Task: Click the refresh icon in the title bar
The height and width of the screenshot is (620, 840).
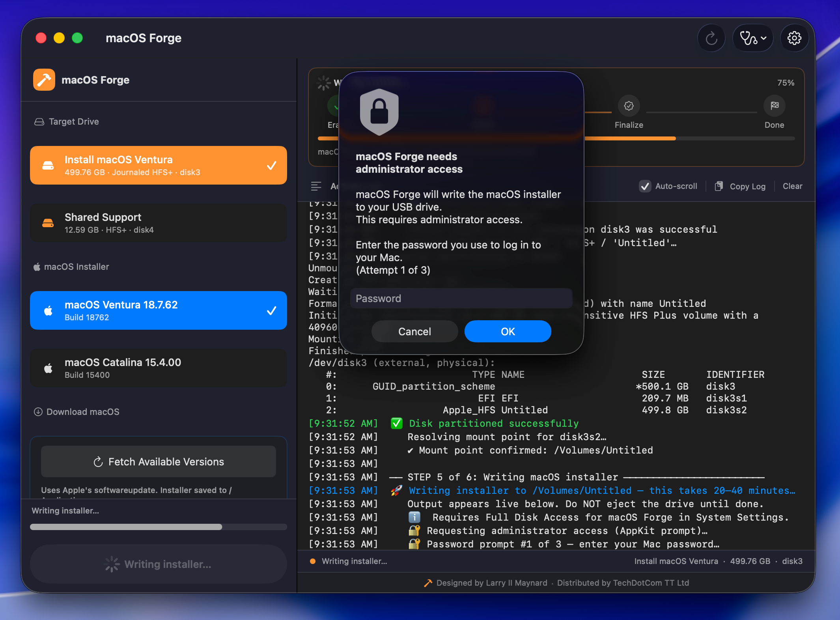Action: tap(711, 38)
